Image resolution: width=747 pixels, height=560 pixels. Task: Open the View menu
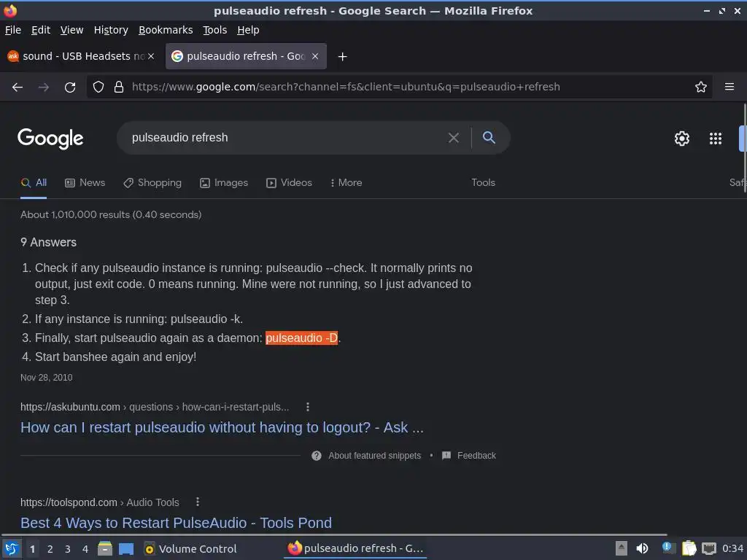point(72,30)
